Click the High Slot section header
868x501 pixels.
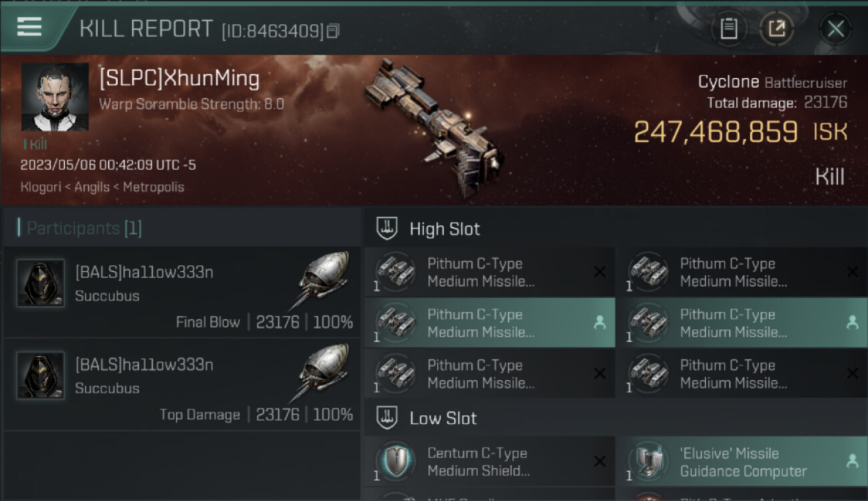[445, 229]
